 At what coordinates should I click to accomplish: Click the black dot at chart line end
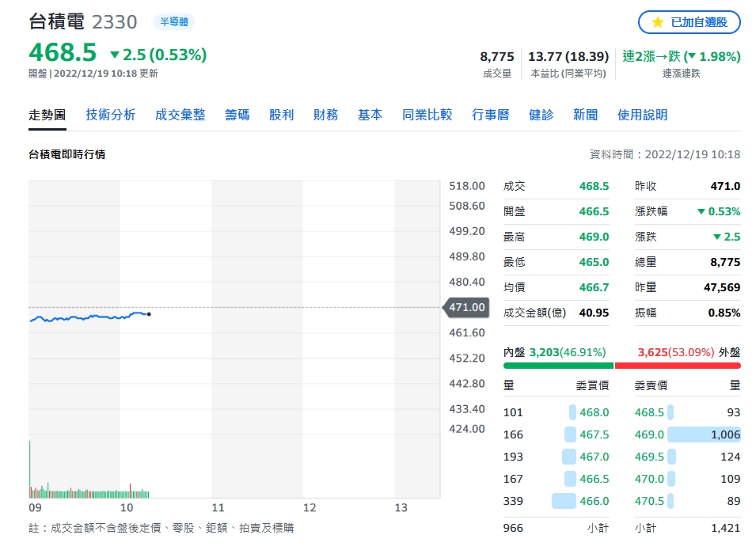[x=149, y=314]
